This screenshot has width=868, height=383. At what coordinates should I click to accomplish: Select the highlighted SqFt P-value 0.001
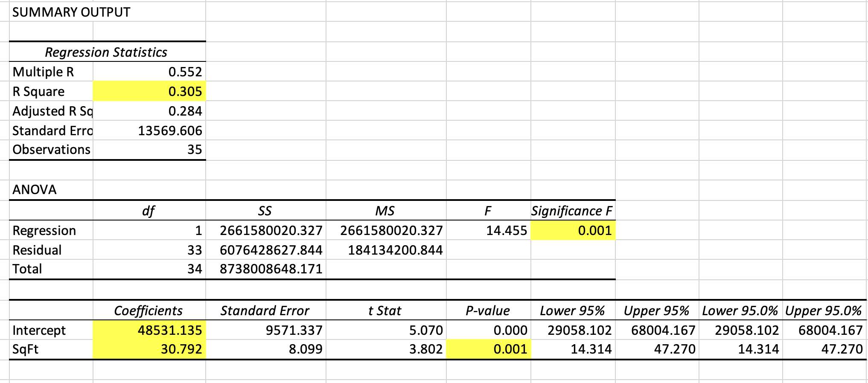click(x=489, y=349)
